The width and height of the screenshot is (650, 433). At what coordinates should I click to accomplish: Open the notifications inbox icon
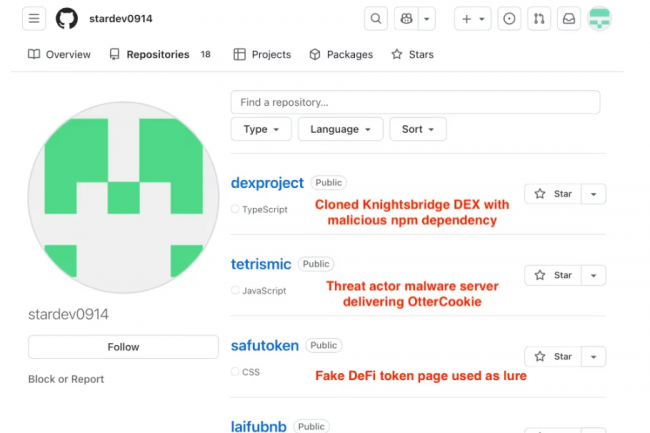568,19
